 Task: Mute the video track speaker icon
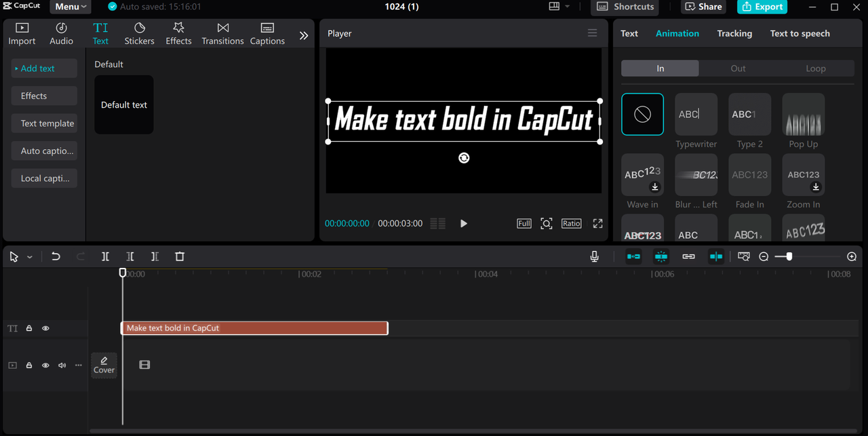(x=62, y=365)
